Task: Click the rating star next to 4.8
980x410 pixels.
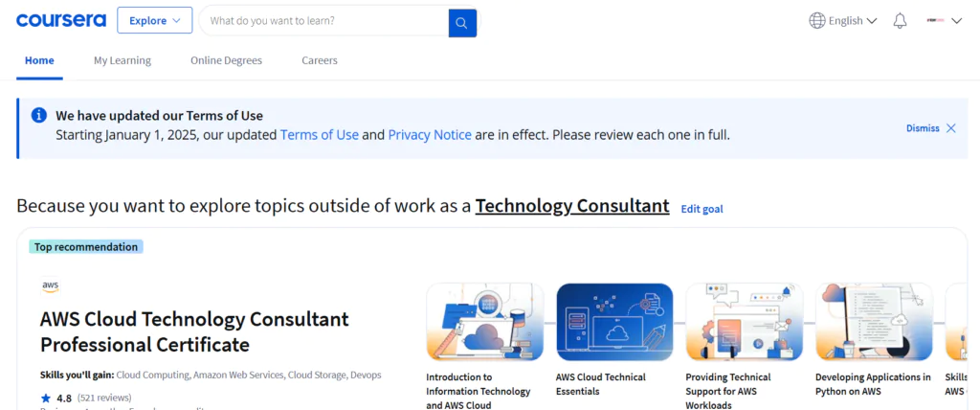Action: pyautogui.click(x=46, y=399)
